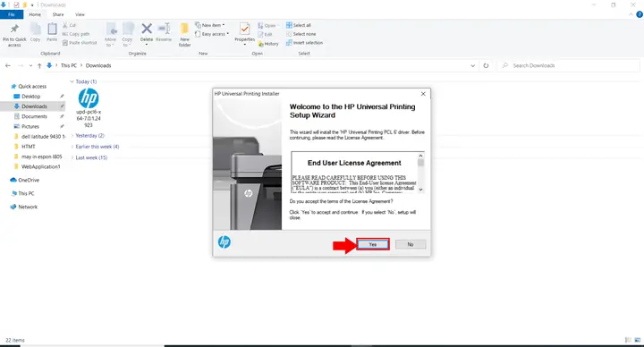Select the upd-pcl6-x64 HP installer file
This screenshot has height=347, width=644.
point(89,108)
